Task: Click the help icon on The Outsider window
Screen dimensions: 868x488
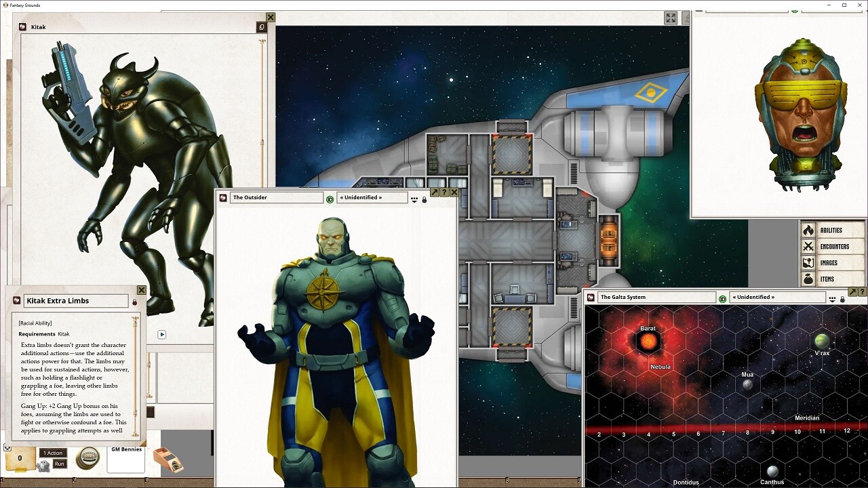Action: click(445, 192)
